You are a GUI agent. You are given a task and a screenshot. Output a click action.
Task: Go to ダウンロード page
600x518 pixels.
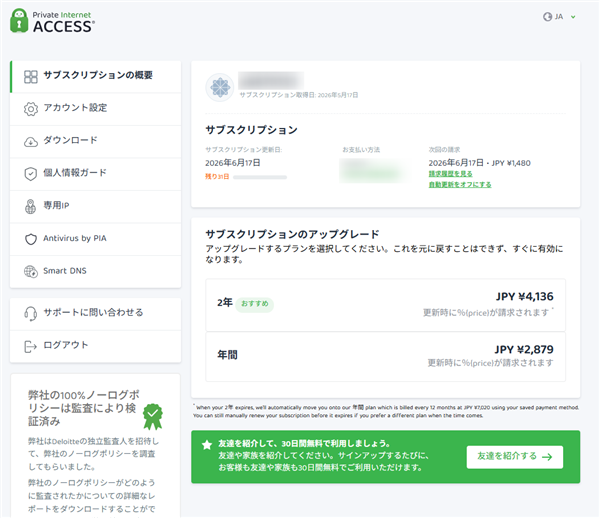(96, 142)
